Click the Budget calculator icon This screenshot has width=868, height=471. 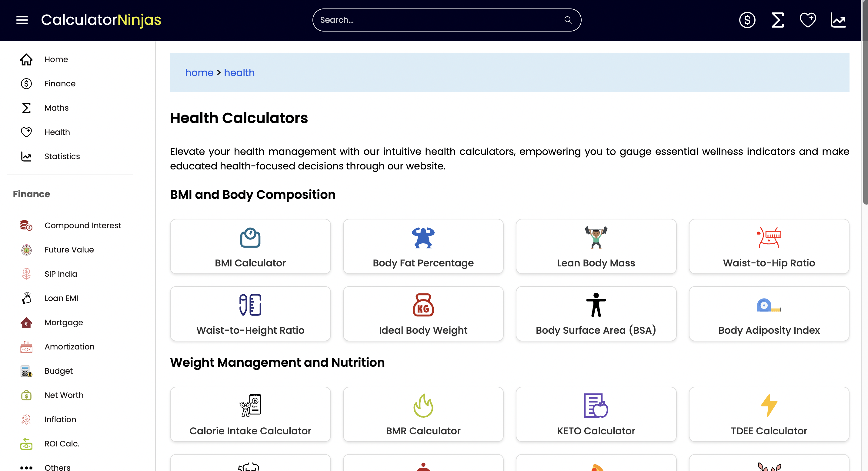(x=26, y=371)
